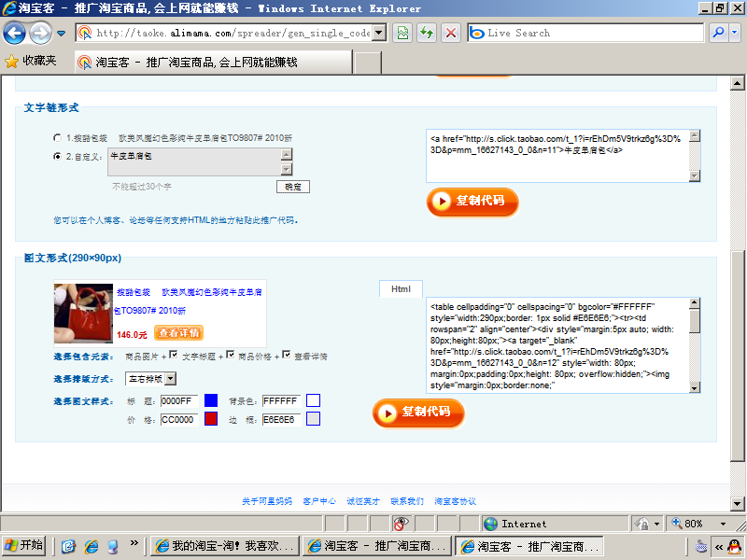Click the search magnifier button

pos(718,33)
